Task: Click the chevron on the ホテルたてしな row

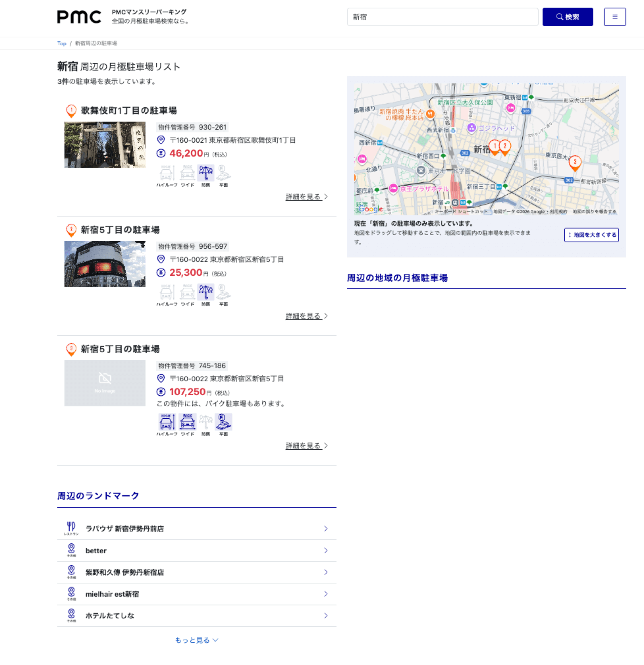Action: [x=325, y=615]
